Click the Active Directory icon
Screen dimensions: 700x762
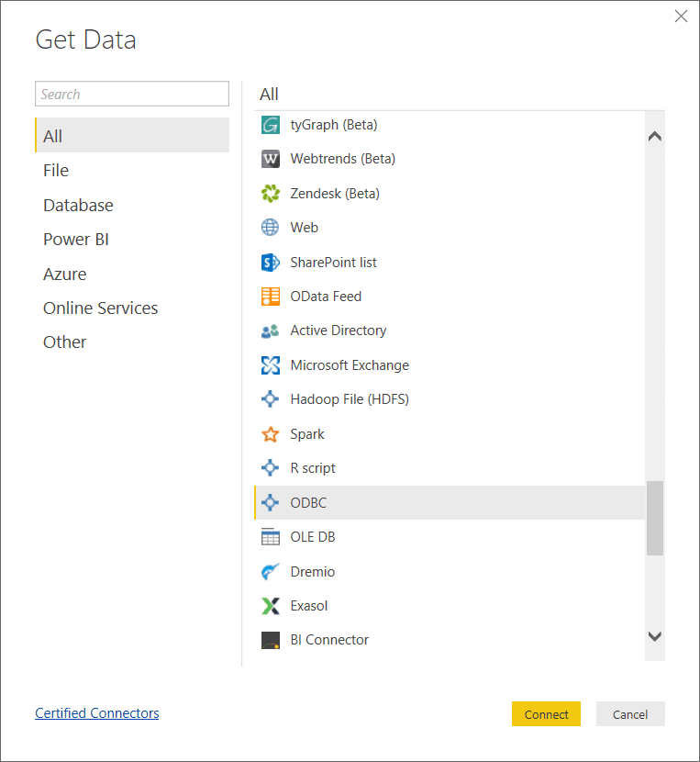270,331
